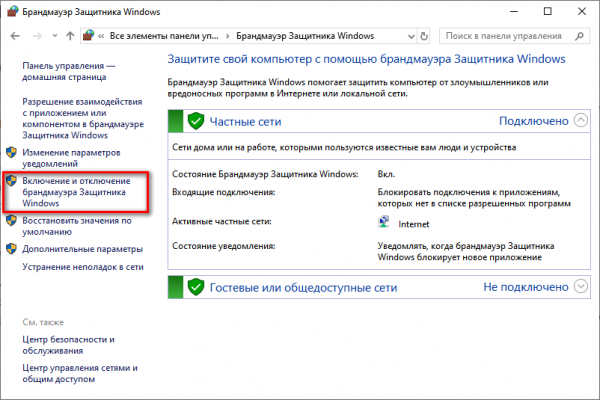The width and height of the screenshot is (600, 400).
Task: Click 'Частные сети' header title
Action: (x=245, y=122)
